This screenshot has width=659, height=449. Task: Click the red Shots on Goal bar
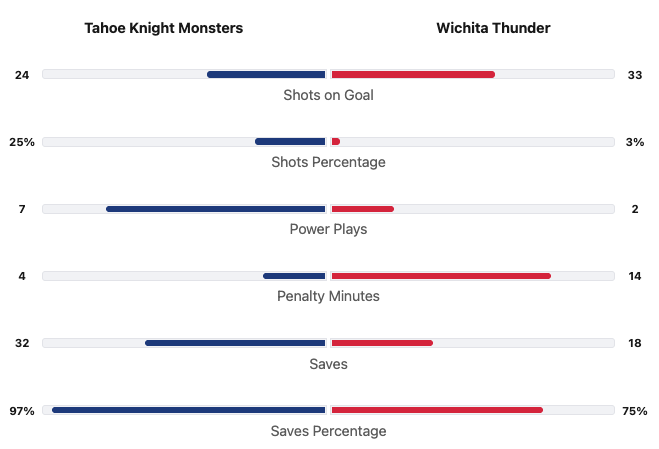tap(413, 74)
